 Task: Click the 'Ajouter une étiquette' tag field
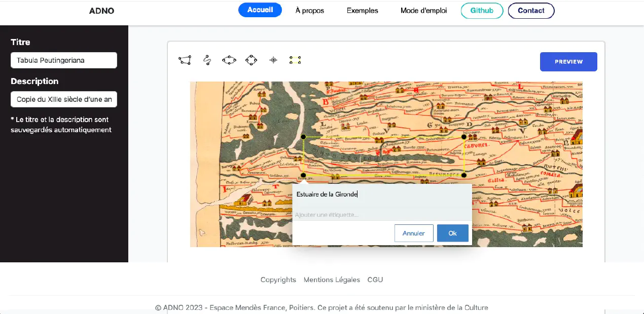382,215
